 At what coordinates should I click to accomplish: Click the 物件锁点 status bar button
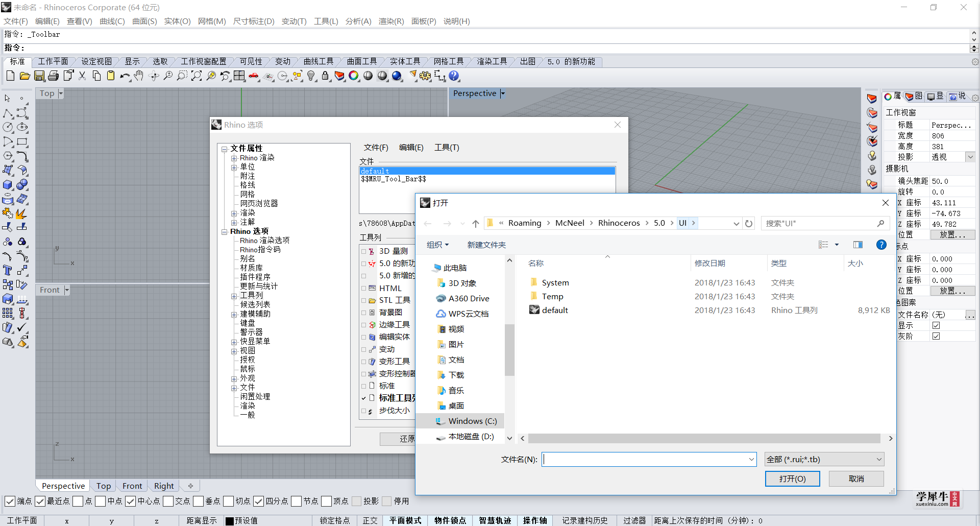tap(450, 520)
